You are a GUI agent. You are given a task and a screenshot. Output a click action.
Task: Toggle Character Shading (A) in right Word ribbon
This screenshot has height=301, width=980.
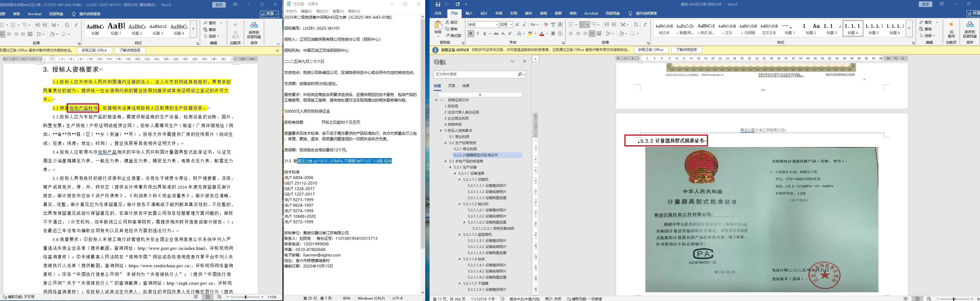click(553, 33)
